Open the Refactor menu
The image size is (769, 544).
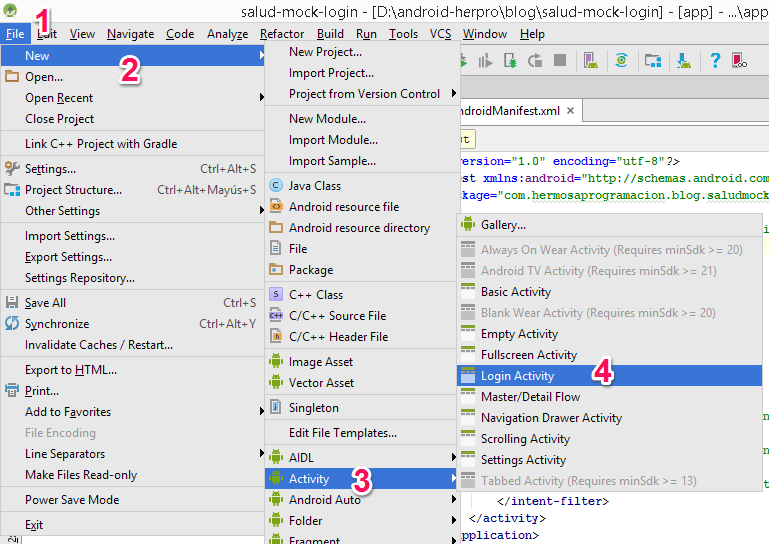tap(282, 34)
